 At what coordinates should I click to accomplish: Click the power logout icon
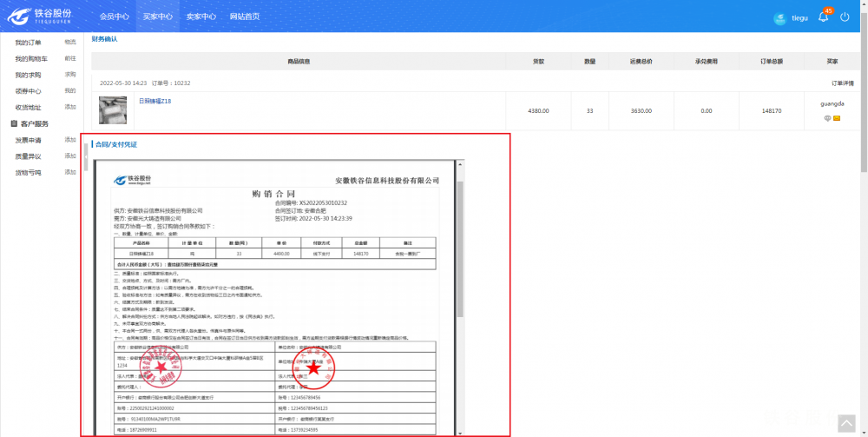(845, 17)
